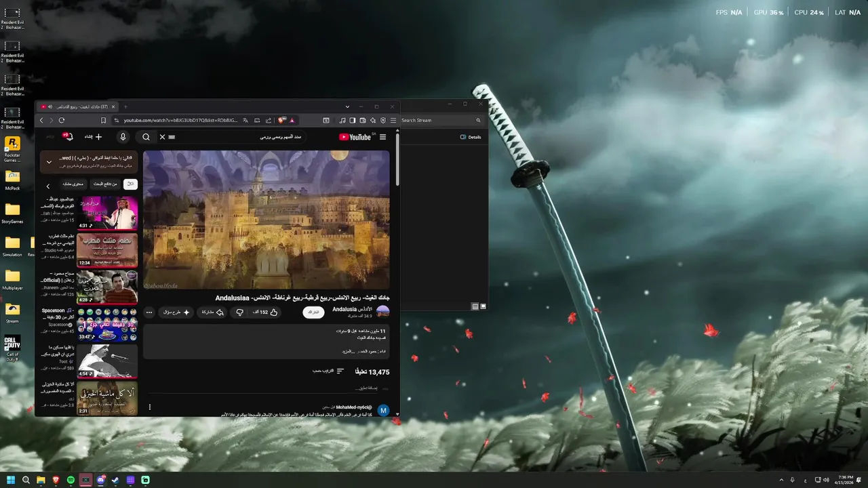Open YouTube notifications bell
868x488 pixels.
click(x=68, y=136)
